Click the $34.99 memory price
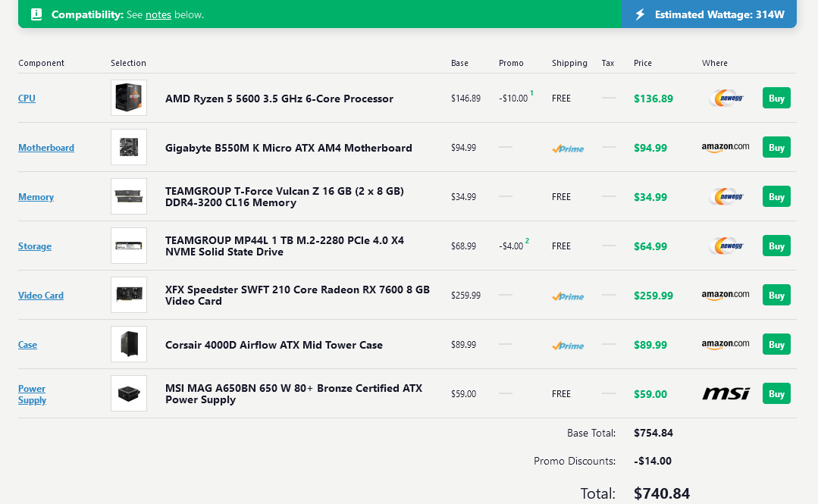The image size is (818, 504). 650,197
